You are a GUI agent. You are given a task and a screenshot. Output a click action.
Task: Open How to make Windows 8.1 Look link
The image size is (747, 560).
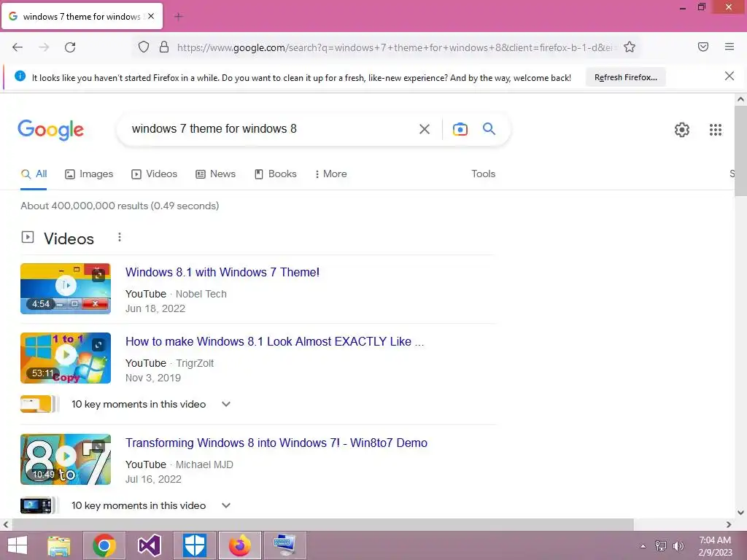coord(274,341)
